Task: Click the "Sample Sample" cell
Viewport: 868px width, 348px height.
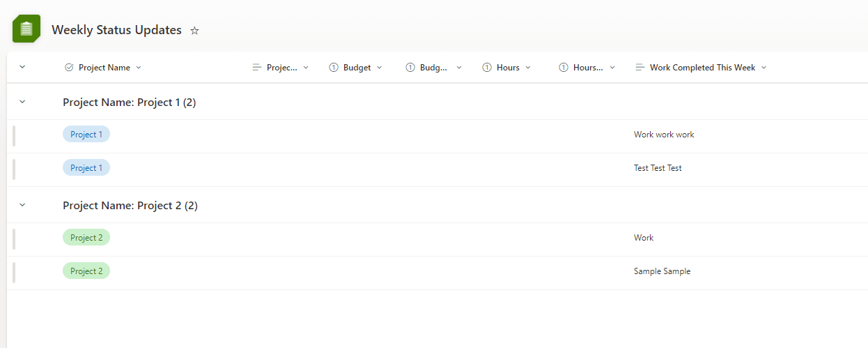Action: point(662,271)
